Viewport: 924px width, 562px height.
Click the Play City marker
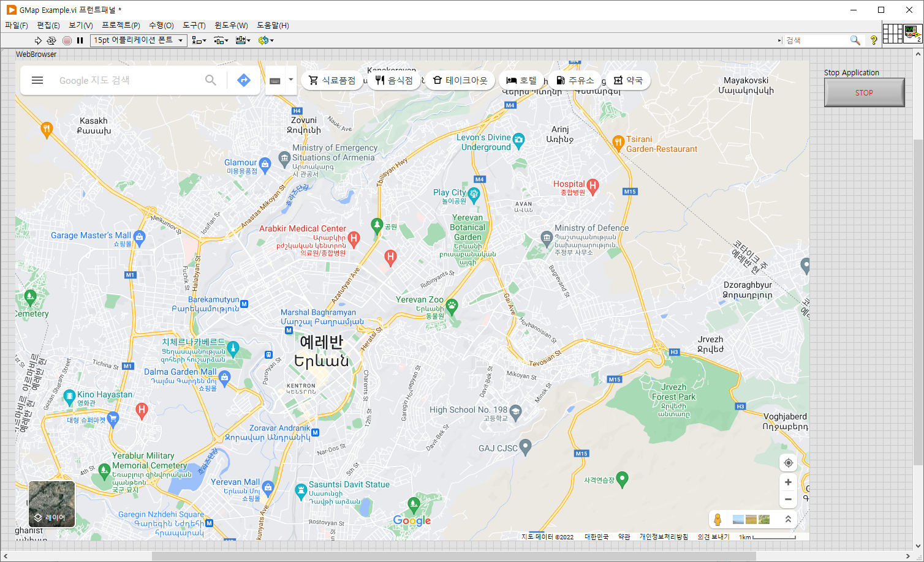474,195
